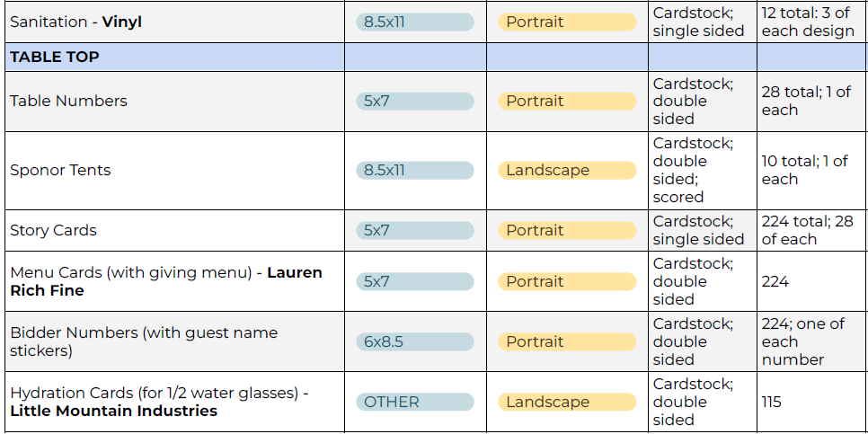The width and height of the screenshot is (868, 434).
Task: Open the 5x7 size chip for Story Cards
Action: click(414, 230)
